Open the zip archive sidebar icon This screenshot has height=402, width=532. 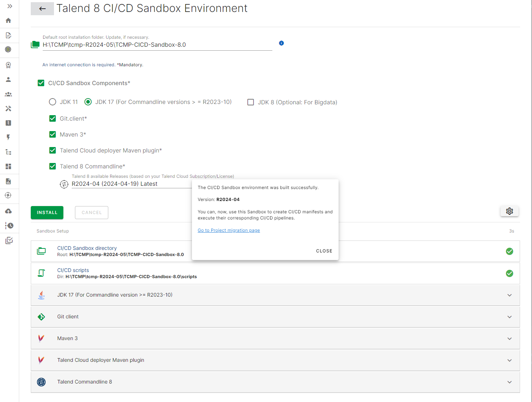point(8,123)
